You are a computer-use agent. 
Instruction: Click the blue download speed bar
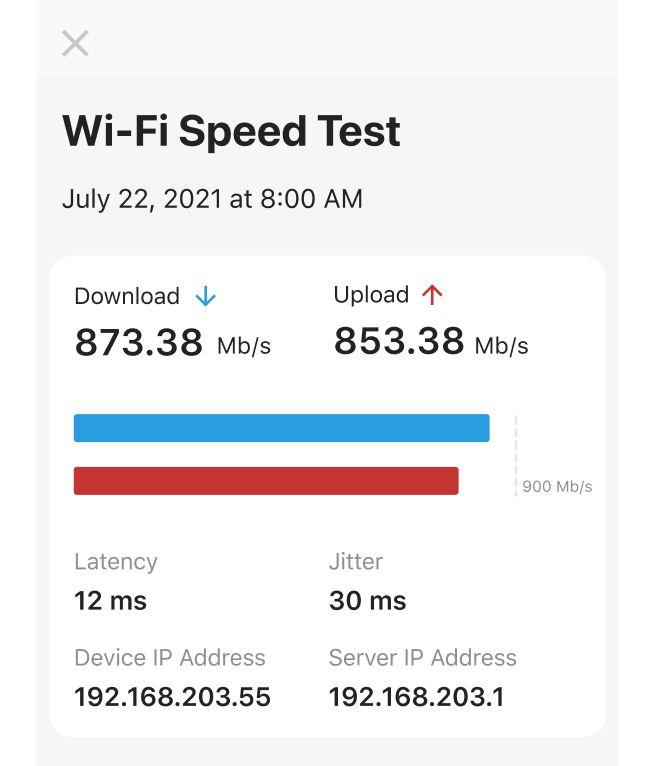tap(281, 428)
